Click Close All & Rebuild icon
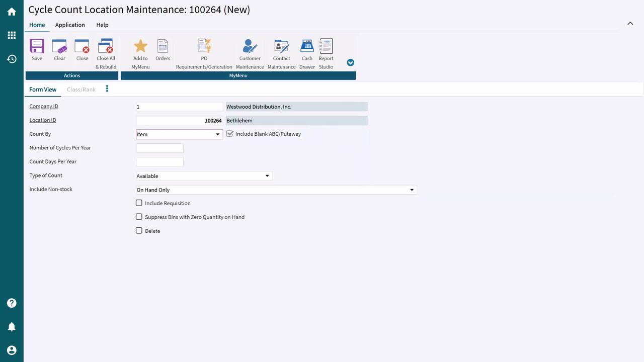 click(x=106, y=47)
